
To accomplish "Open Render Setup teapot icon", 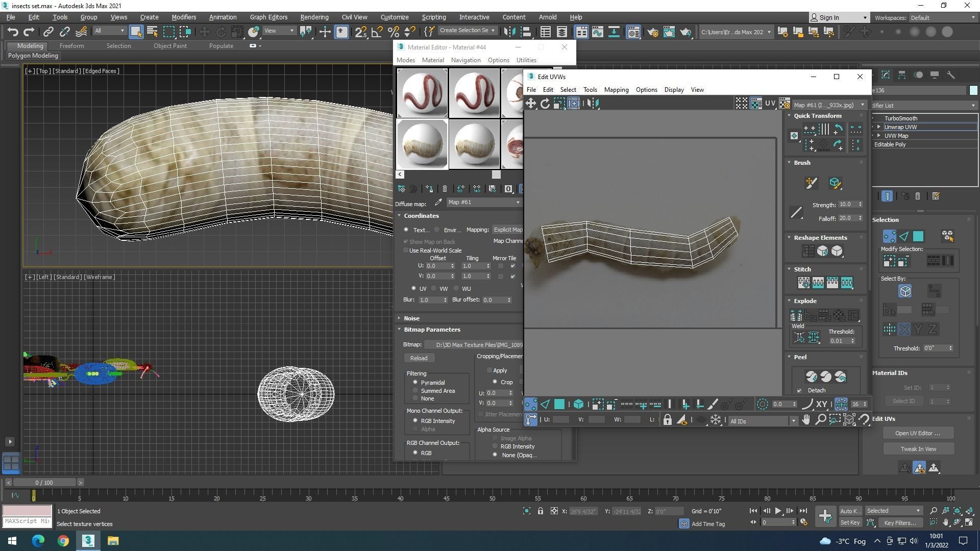I will tap(652, 32).
